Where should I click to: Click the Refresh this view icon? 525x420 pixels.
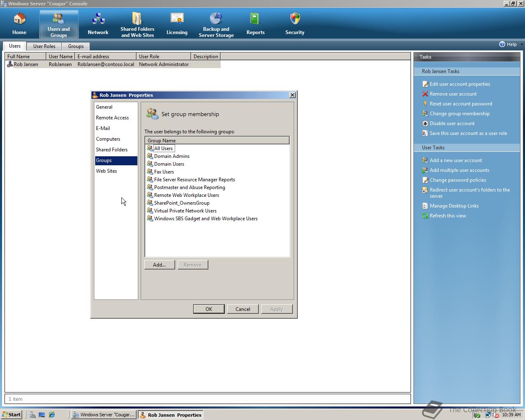(x=425, y=216)
